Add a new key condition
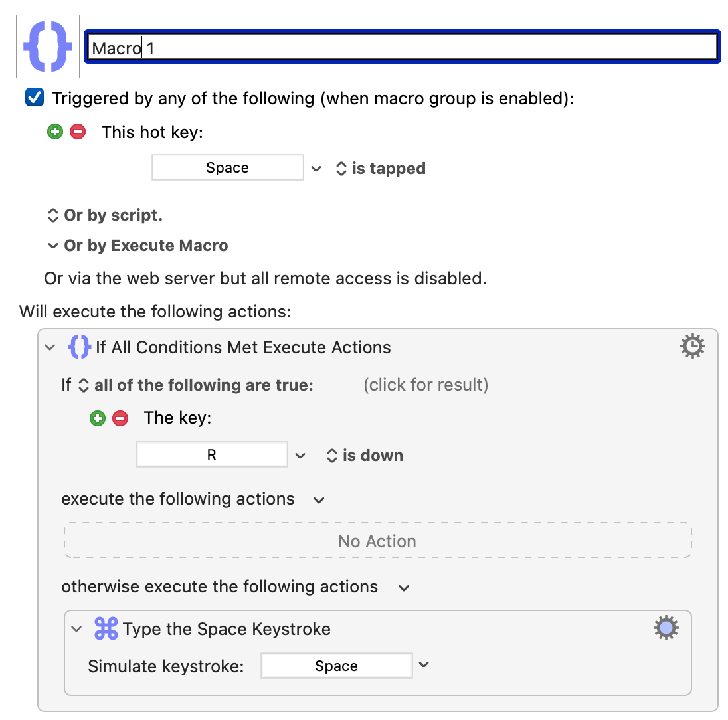This screenshot has width=728, height=720. [x=98, y=418]
